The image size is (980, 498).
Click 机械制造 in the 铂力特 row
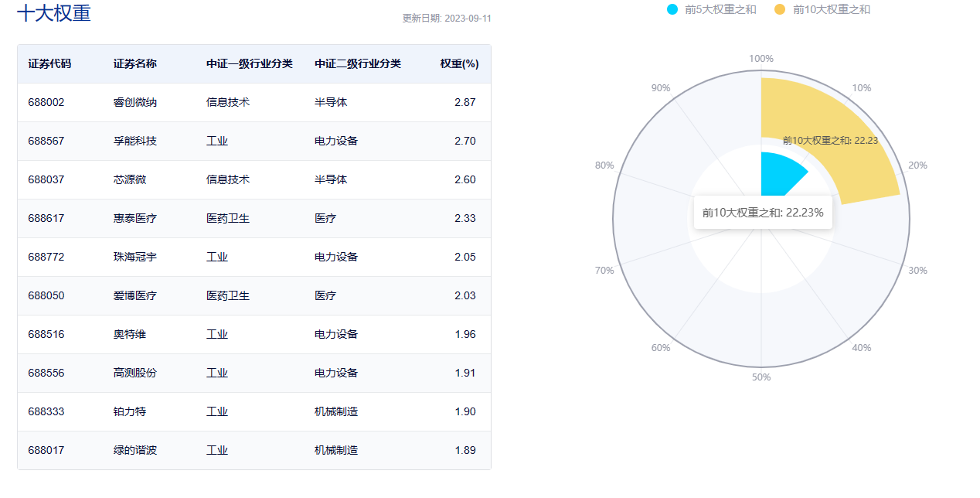(x=336, y=411)
